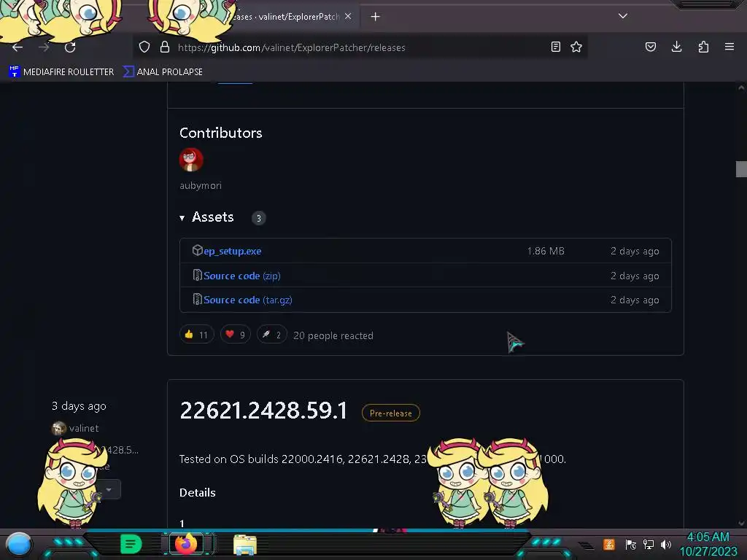This screenshot has width=747, height=560.
Task: Click the Details heading
Action: tap(197, 493)
